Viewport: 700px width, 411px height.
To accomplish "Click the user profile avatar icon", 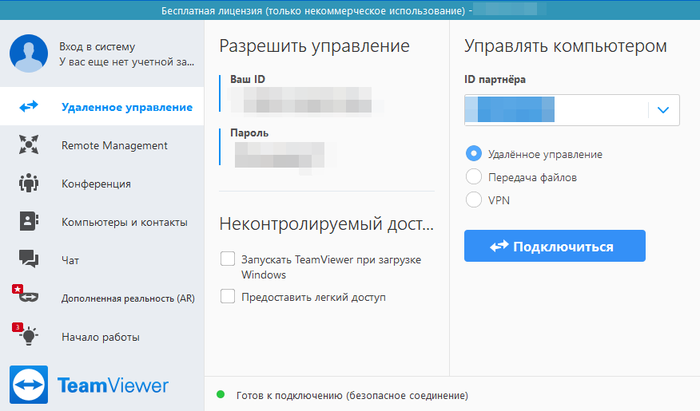I will pos(29,53).
